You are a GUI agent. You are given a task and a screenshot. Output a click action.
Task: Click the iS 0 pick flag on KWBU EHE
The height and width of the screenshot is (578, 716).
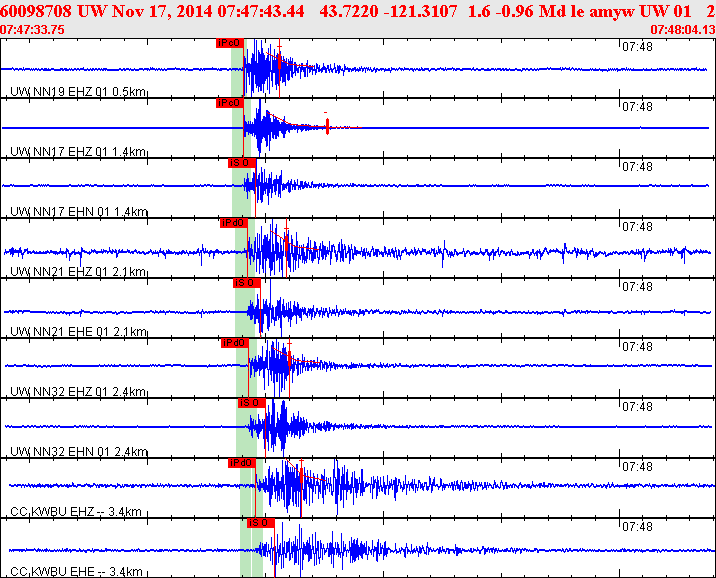click(x=261, y=523)
